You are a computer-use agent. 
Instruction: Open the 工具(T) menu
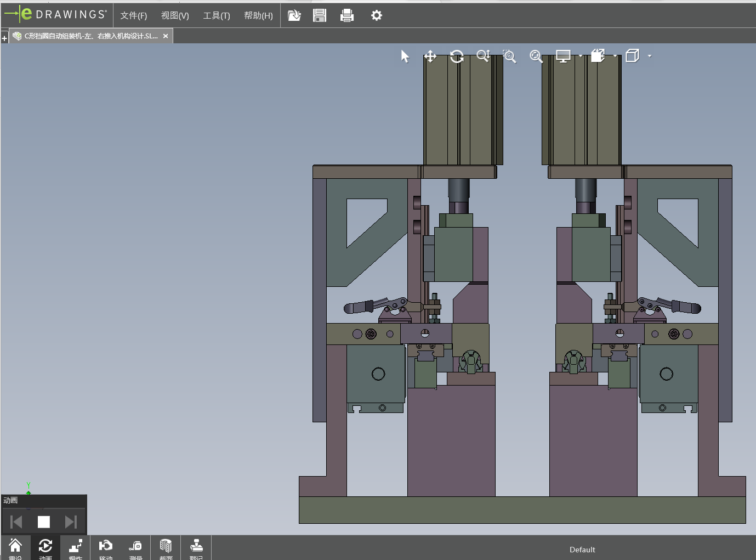(217, 15)
